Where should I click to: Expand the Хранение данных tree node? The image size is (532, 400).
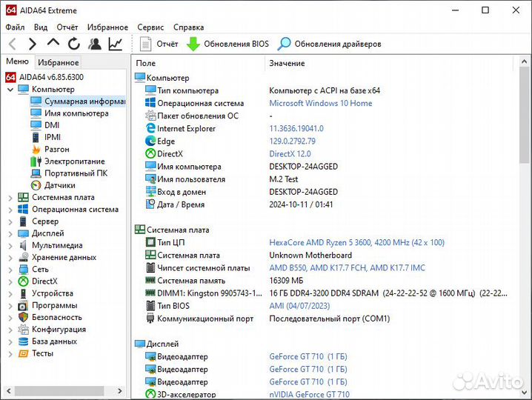(10, 258)
